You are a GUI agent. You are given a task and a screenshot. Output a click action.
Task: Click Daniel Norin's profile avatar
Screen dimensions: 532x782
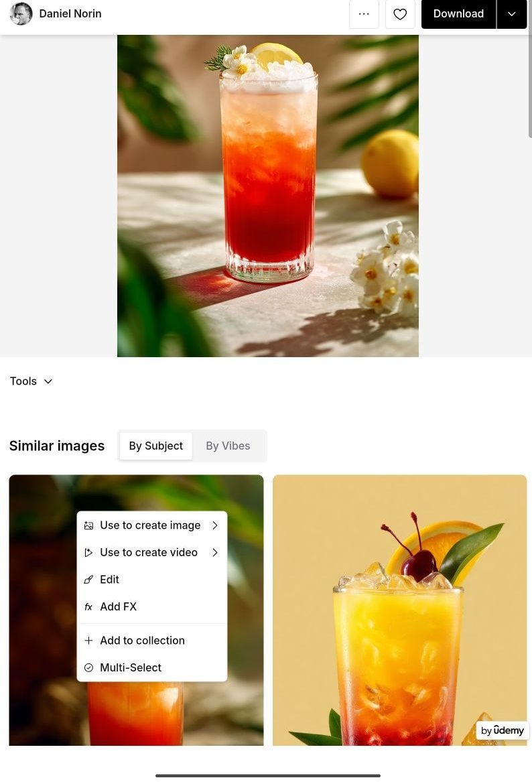(21, 13)
